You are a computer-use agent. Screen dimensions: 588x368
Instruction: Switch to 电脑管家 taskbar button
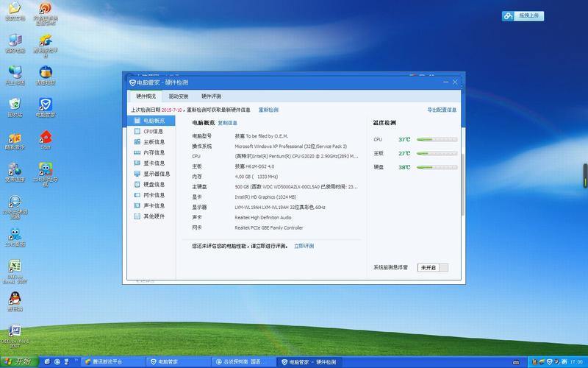(178, 362)
